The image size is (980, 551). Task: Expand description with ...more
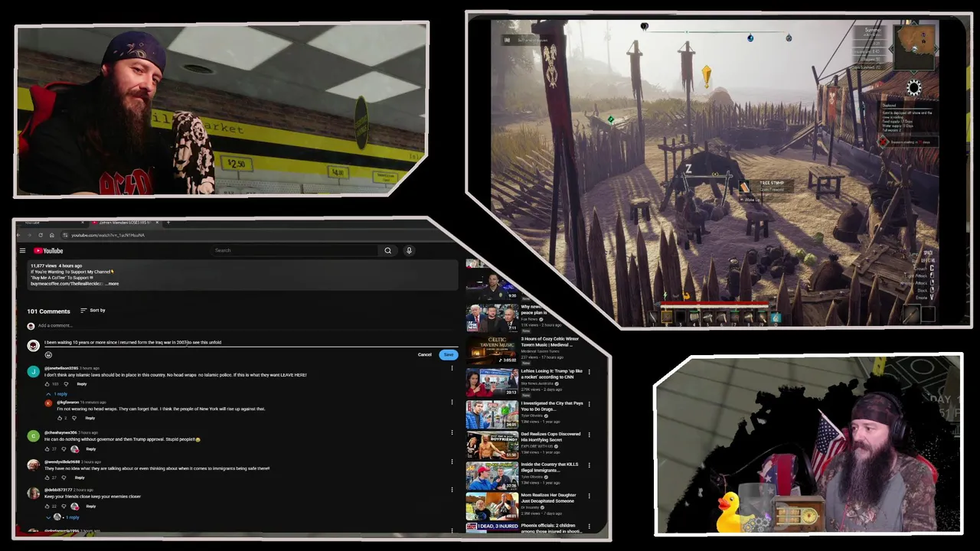[112, 284]
